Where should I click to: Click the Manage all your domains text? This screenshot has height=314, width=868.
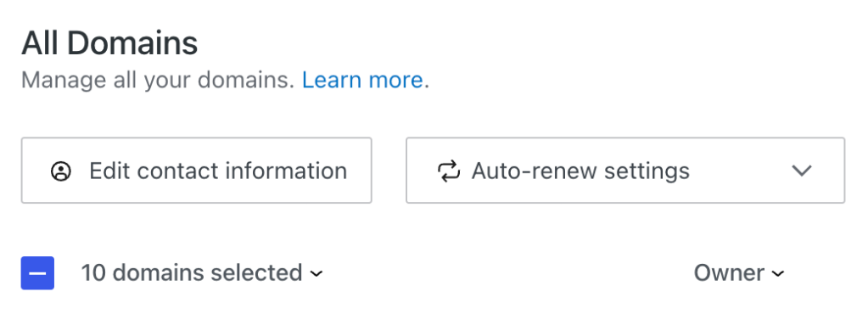coord(158,81)
